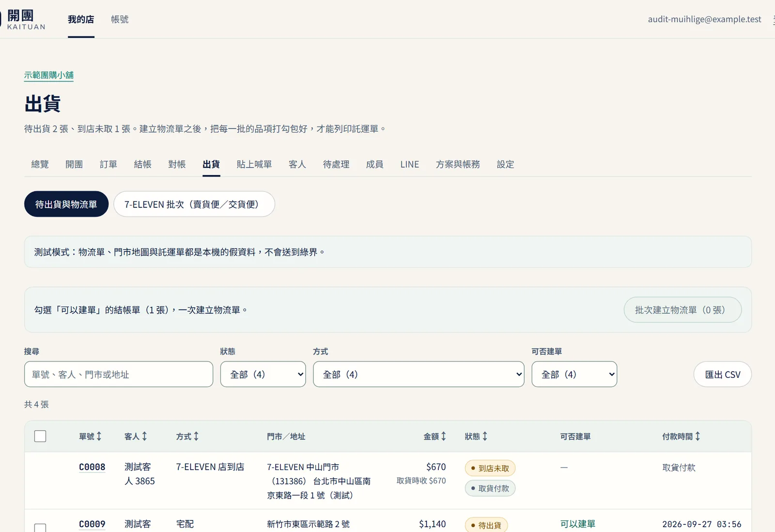This screenshot has height=532, width=775.
Task: Click the 待出貨 status badge
Action: point(486,525)
